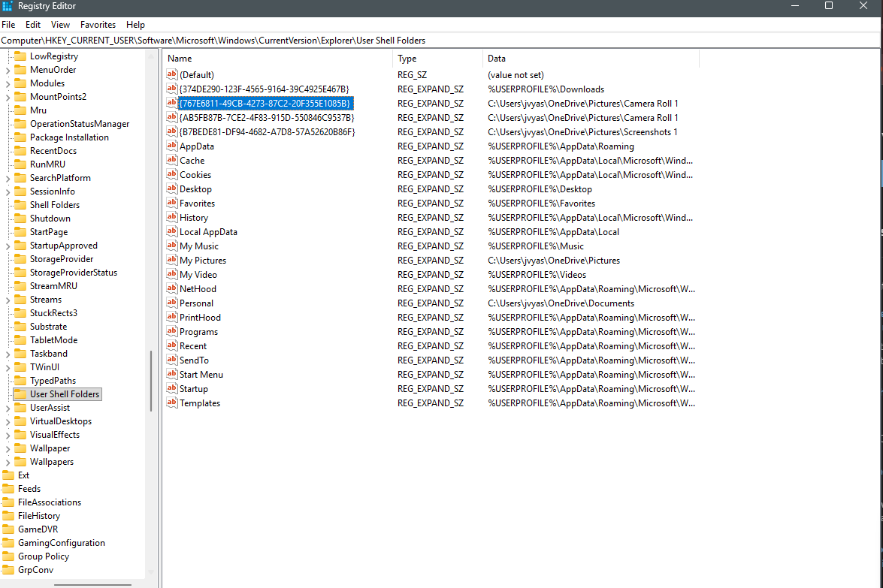This screenshot has width=883, height=588.
Task: Click the Registry Editor icon in the title bar
Action: point(8,7)
